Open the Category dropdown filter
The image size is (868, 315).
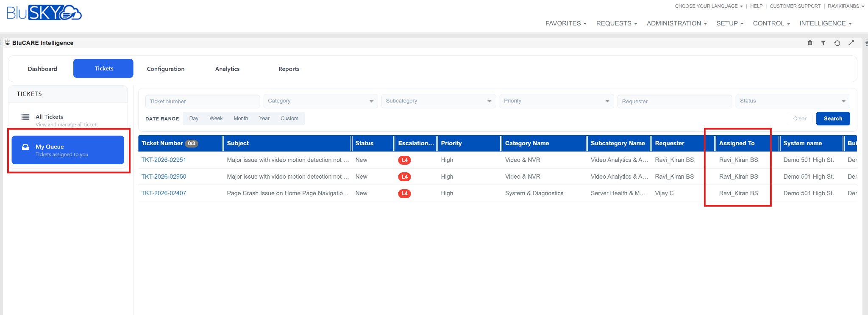coord(320,101)
